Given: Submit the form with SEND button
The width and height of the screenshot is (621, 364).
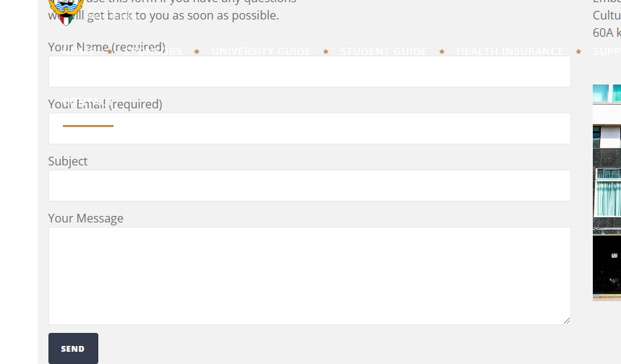Looking at the screenshot, I should 73,349.
